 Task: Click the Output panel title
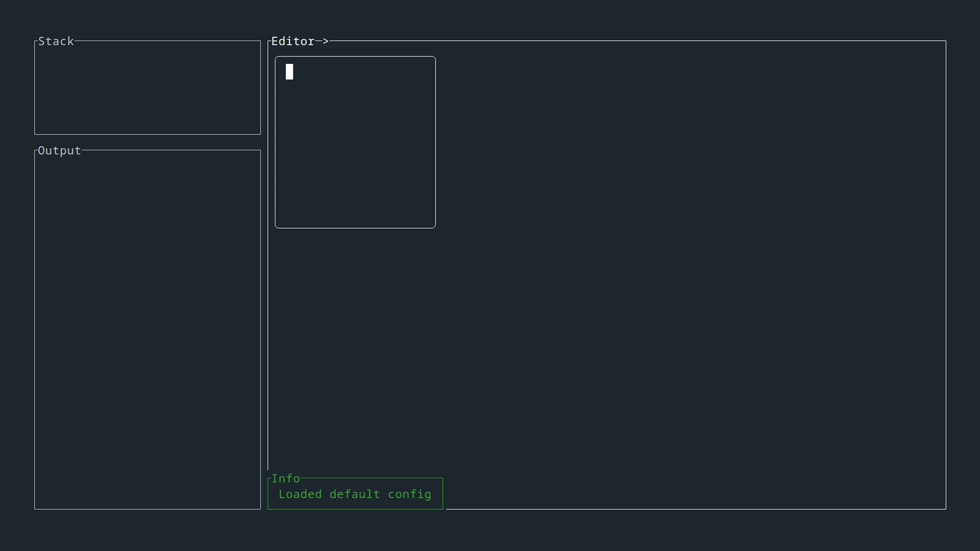tap(59, 151)
